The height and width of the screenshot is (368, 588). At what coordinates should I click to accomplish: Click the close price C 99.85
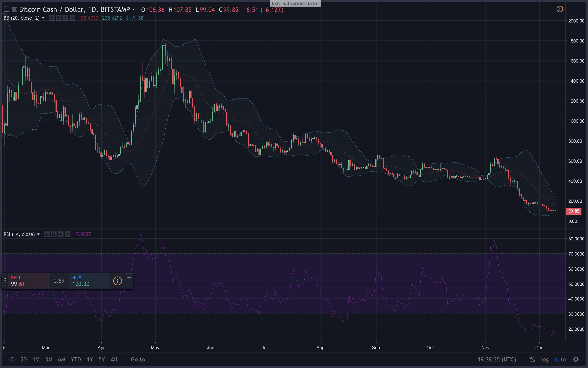229,10
